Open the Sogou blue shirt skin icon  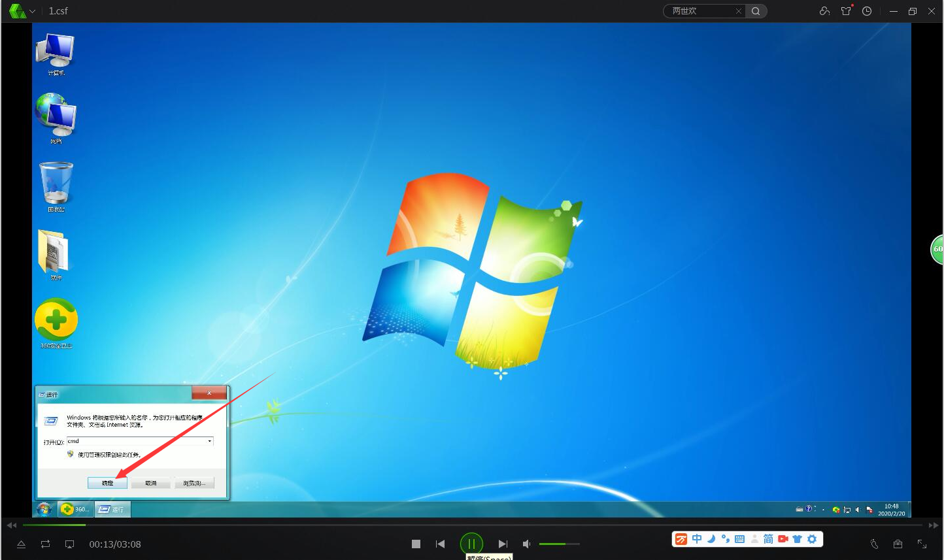[797, 539]
